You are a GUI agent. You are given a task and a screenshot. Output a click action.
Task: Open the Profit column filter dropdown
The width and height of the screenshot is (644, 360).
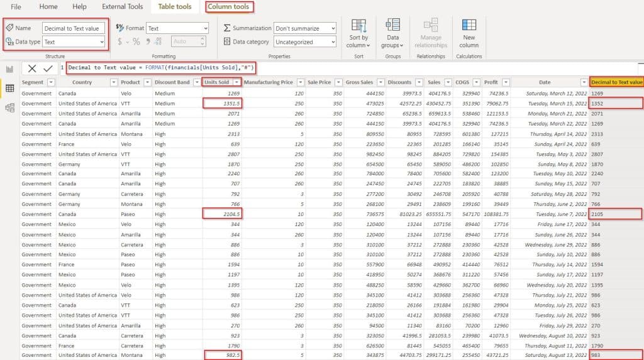click(x=506, y=82)
